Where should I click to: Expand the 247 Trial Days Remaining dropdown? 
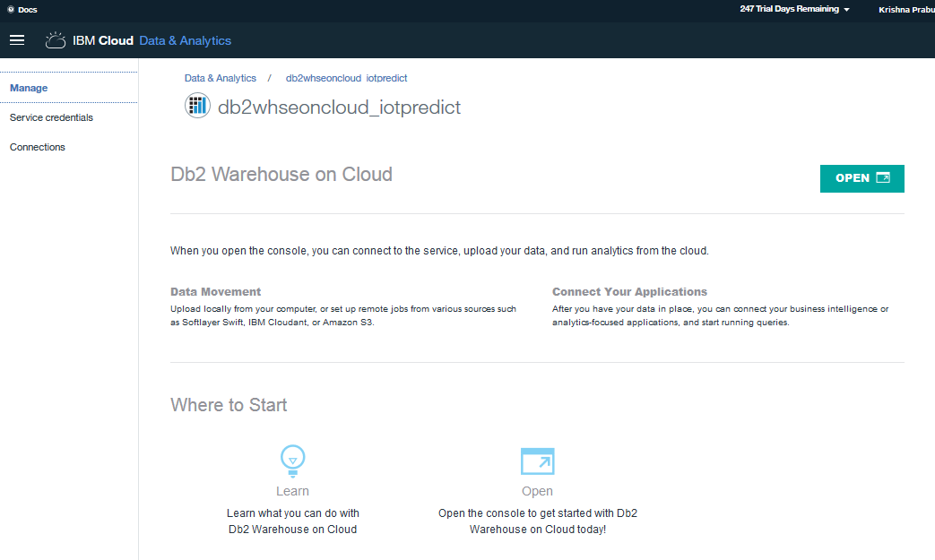click(795, 9)
